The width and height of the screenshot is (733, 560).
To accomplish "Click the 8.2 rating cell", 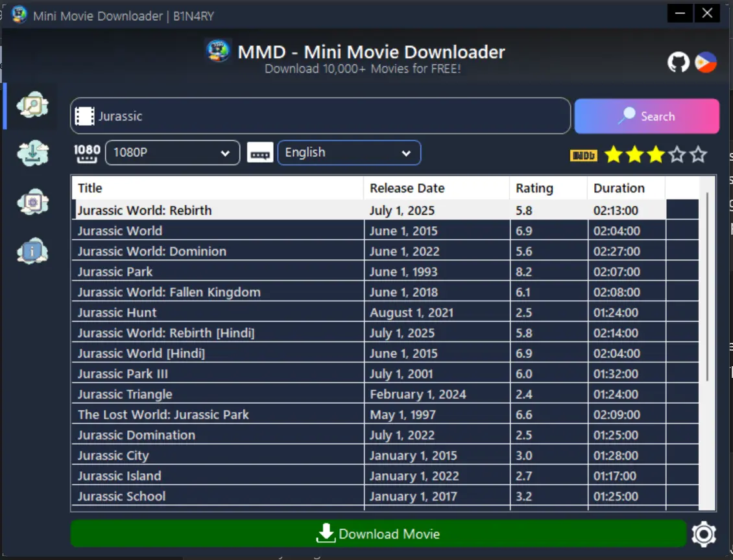I will click(x=549, y=272).
